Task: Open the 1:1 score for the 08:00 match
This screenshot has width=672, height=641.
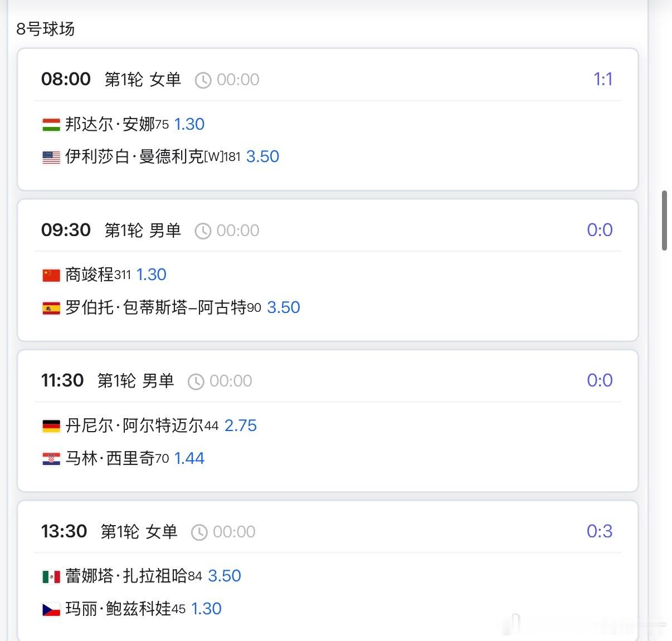Action: (x=603, y=80)
